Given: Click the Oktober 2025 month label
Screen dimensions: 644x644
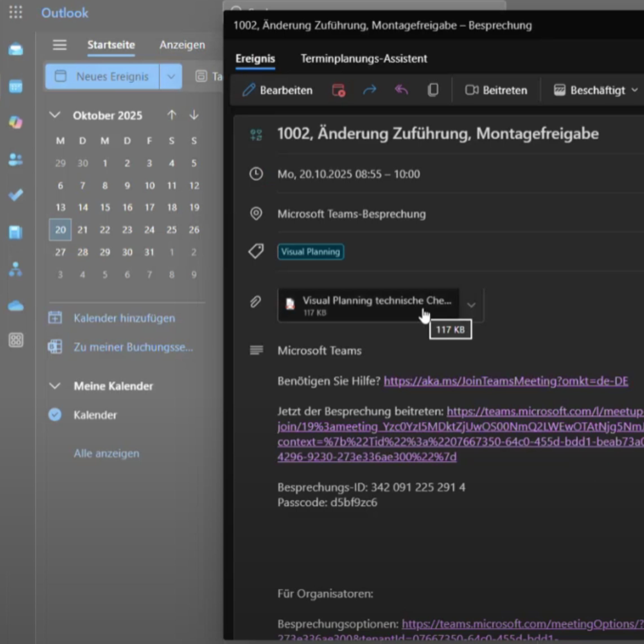Looking at the screenshot, I should [108, 115].
